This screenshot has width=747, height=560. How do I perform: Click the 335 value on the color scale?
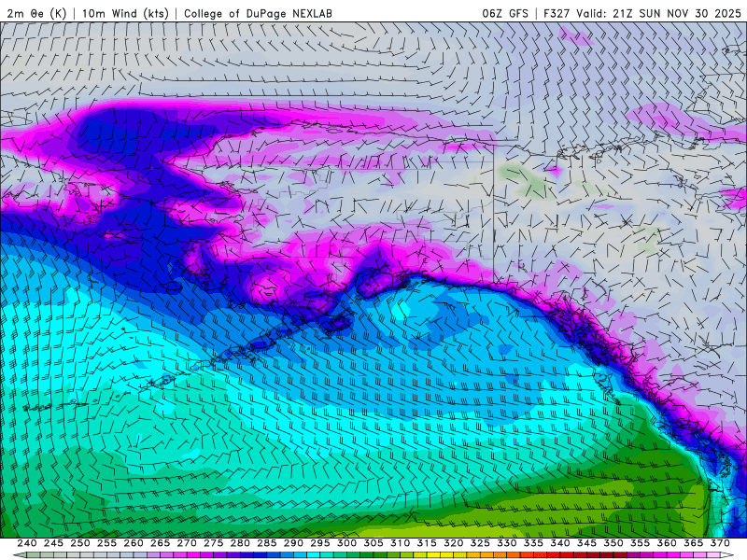tap(533, 543)
